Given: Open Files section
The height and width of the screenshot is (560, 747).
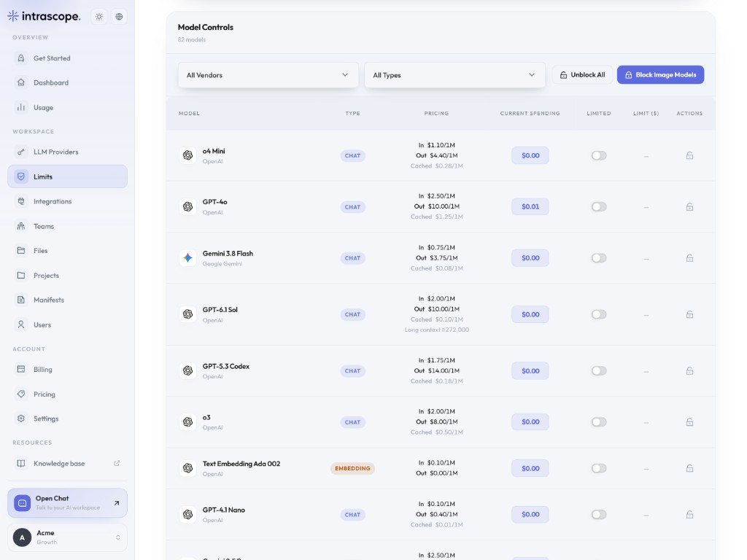Looking at the screenshot, I should pos(67,251).
